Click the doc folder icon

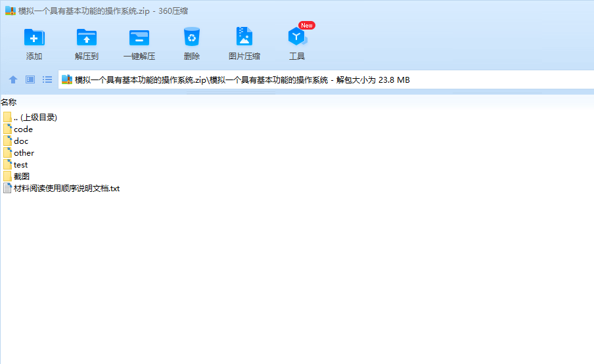[x=7, y=141]
